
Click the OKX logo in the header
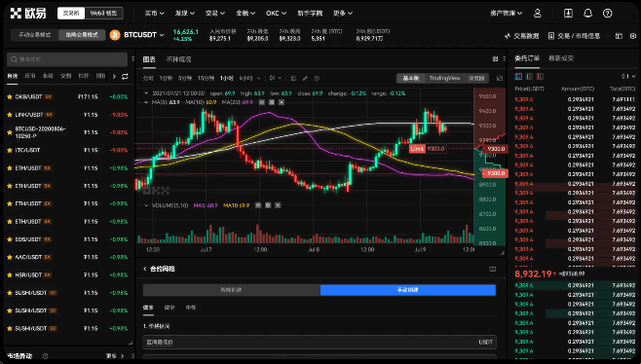[28, 13]
